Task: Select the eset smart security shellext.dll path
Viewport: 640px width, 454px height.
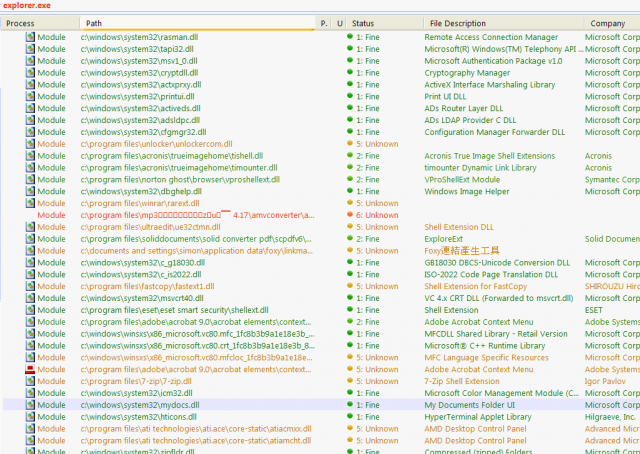Action: tap(175, 310)
